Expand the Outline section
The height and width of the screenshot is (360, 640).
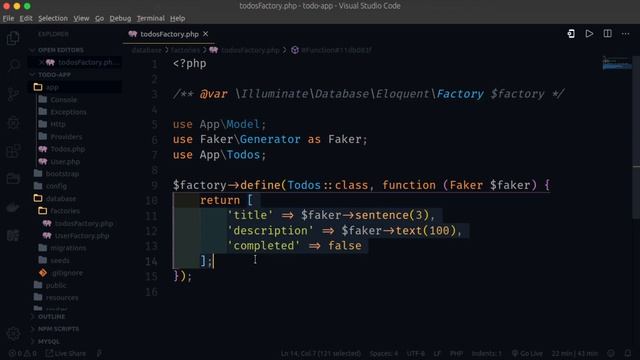[x=51, y=317]
